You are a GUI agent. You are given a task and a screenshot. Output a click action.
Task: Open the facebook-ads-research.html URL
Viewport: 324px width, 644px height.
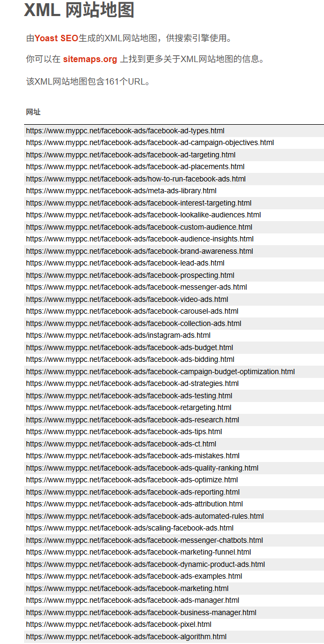132,420
